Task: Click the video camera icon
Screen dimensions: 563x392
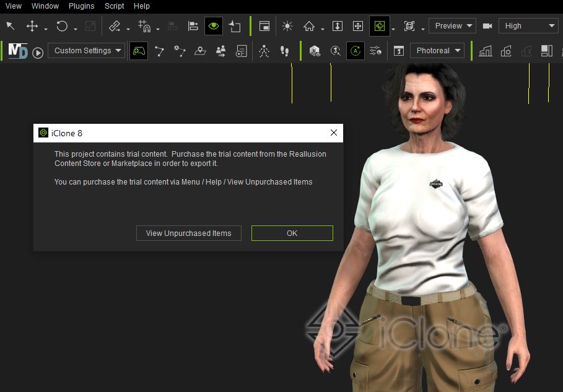Action: (487, 26)
